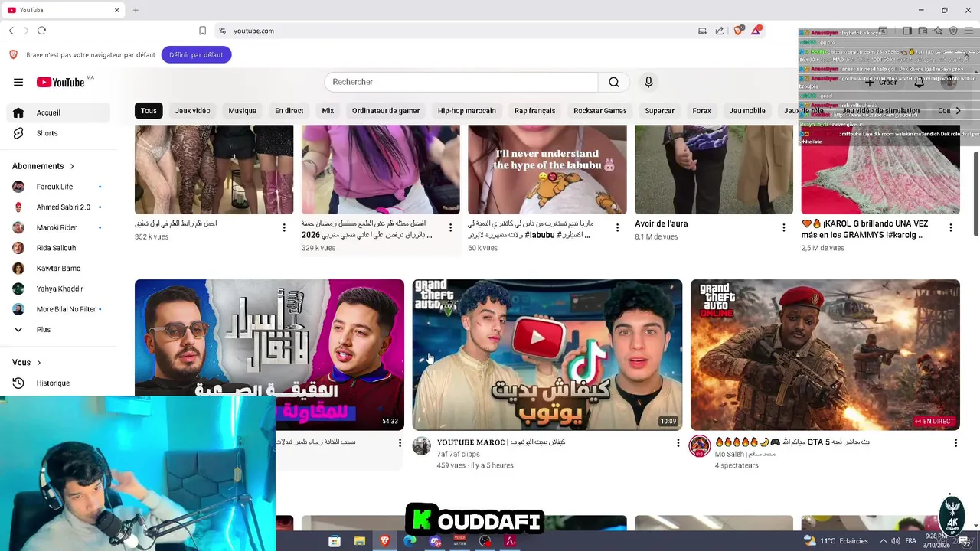Image resolution: width=980 pixels, height=551 pixels.
Task: Open File Explorer from the taskbar
Action: (x=360, y=541)
